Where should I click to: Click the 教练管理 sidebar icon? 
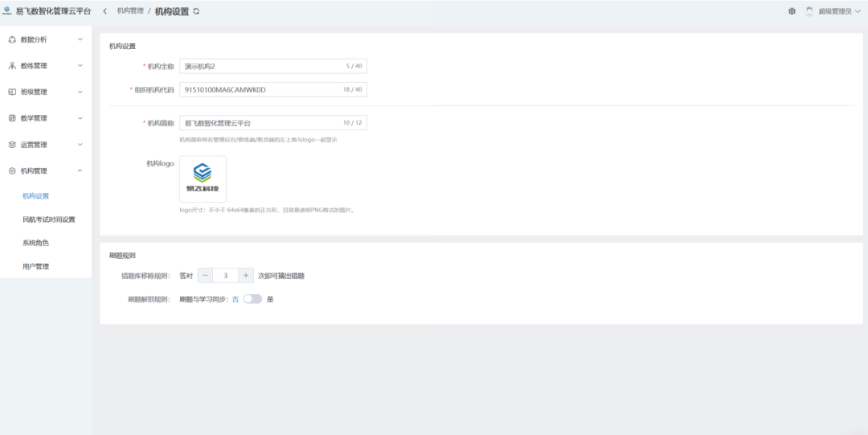pos(12,65)
